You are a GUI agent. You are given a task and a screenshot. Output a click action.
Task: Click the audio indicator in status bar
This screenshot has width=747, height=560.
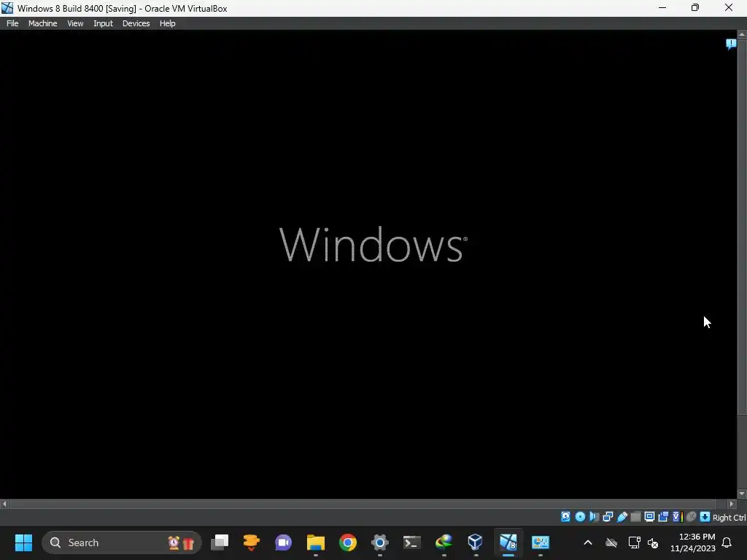point(594,517)
